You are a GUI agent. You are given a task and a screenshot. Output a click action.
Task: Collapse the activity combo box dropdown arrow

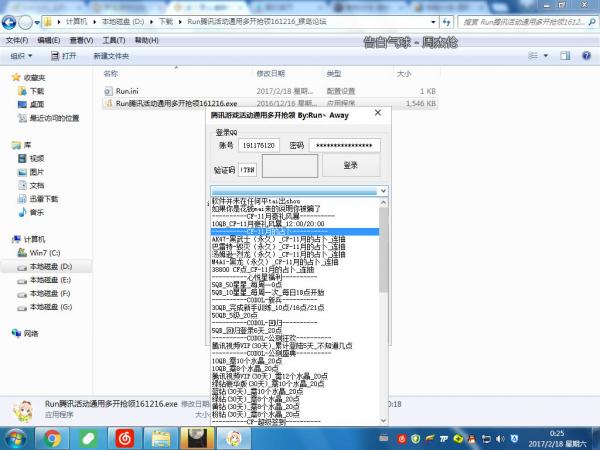(x=383, y=191)
